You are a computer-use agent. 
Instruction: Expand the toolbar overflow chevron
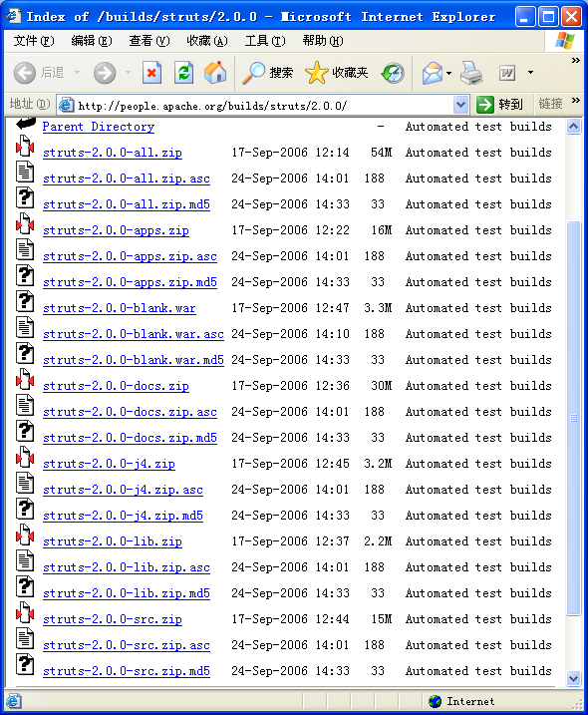pos(576,60)
